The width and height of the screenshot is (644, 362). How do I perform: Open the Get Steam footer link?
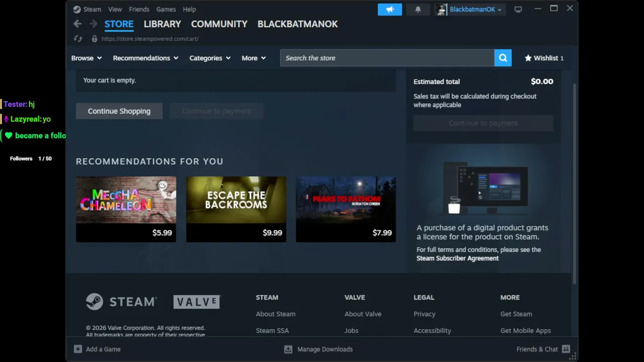point(516,314)
